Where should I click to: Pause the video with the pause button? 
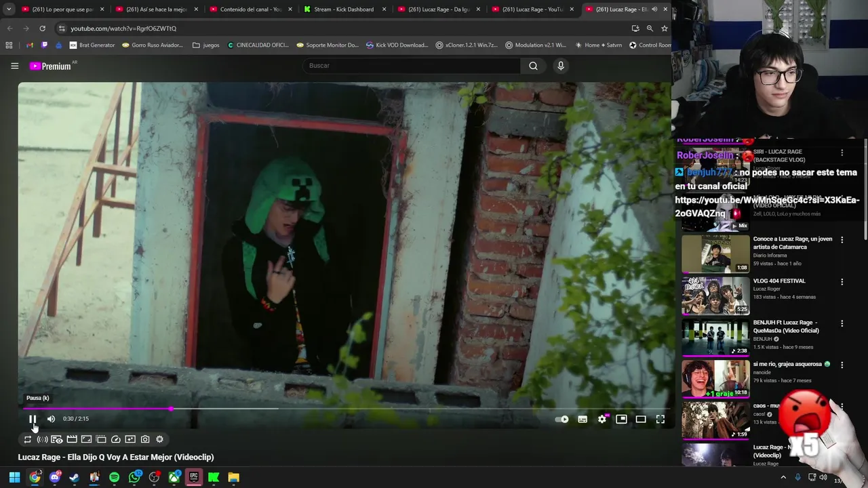[x=32, y=419]
